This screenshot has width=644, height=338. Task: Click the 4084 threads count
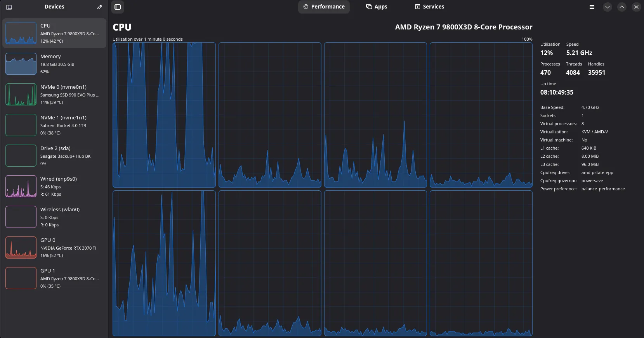click(573, 72)
